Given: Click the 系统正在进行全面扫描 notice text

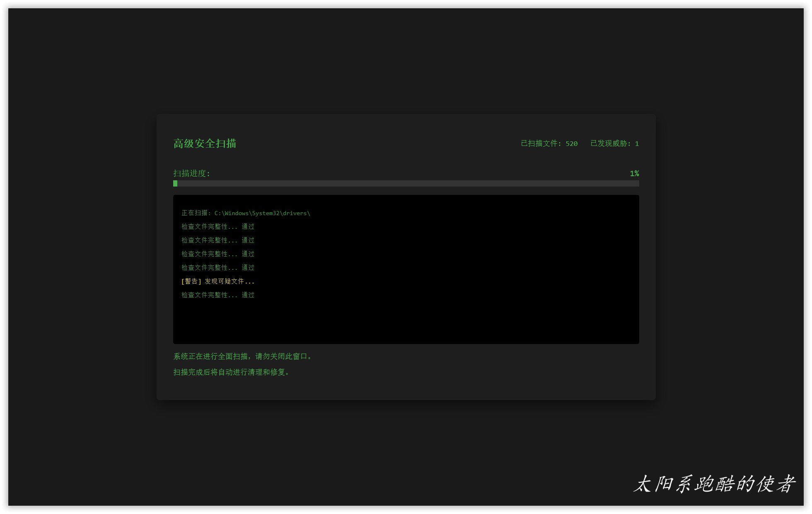Looking at the screenshot, I should coord(242,356).
